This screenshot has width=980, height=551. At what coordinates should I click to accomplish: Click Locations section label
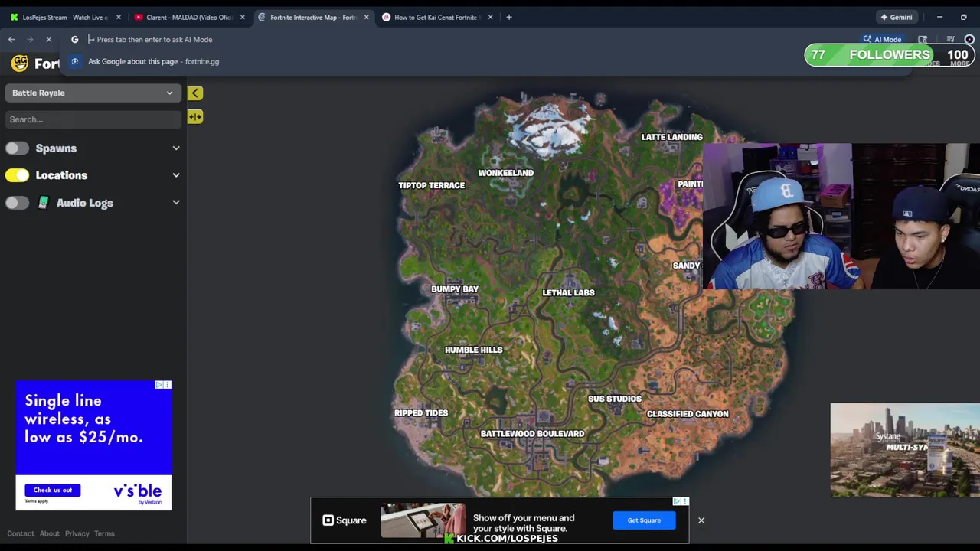click(61, 175)
